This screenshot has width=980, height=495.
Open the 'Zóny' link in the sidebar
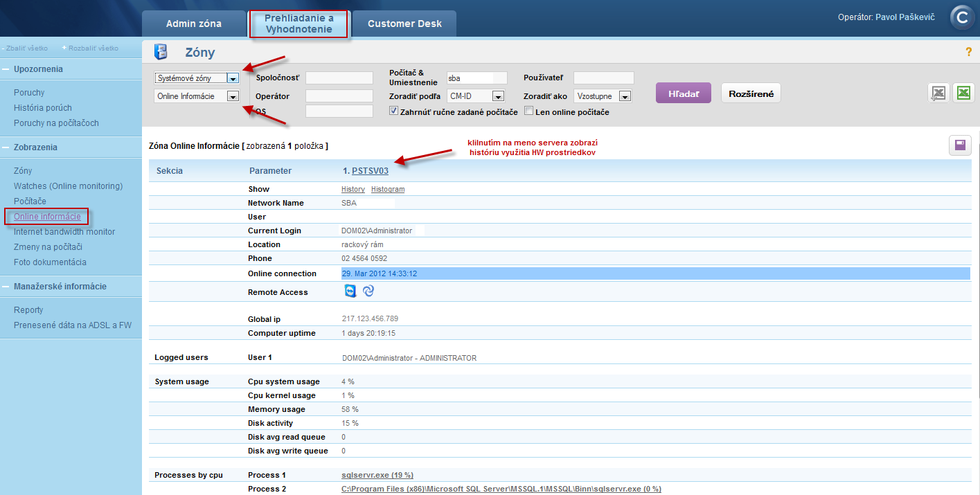click(23, 171)
